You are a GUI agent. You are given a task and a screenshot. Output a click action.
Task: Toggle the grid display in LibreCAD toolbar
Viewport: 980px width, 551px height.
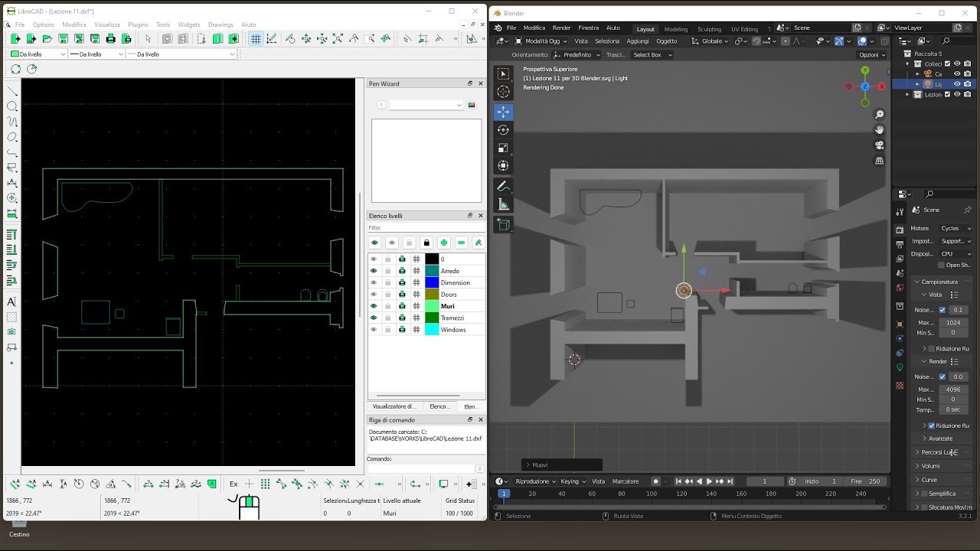point(256,38)
